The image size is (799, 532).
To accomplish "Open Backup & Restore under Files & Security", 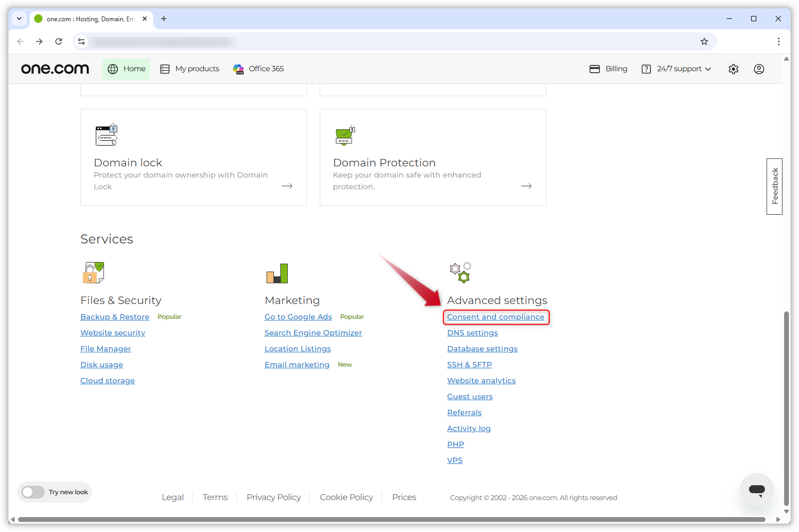I will pos(114,317).
